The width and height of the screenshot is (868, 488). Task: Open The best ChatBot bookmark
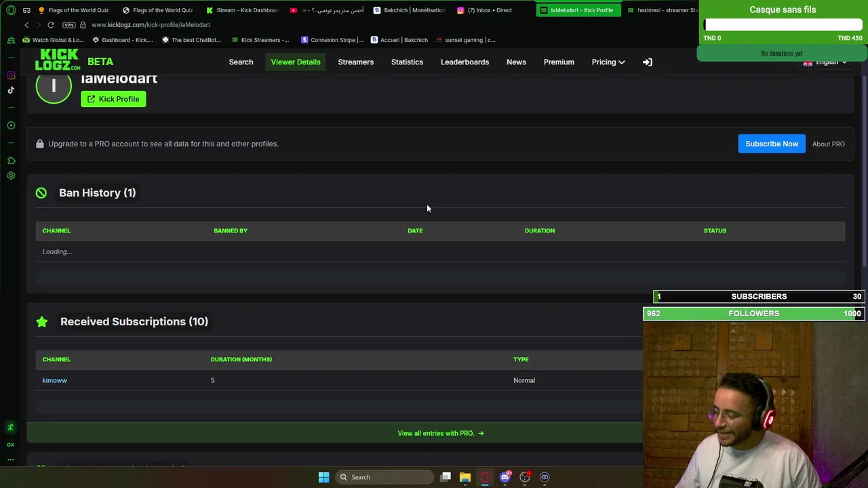[x=191, y=40]
